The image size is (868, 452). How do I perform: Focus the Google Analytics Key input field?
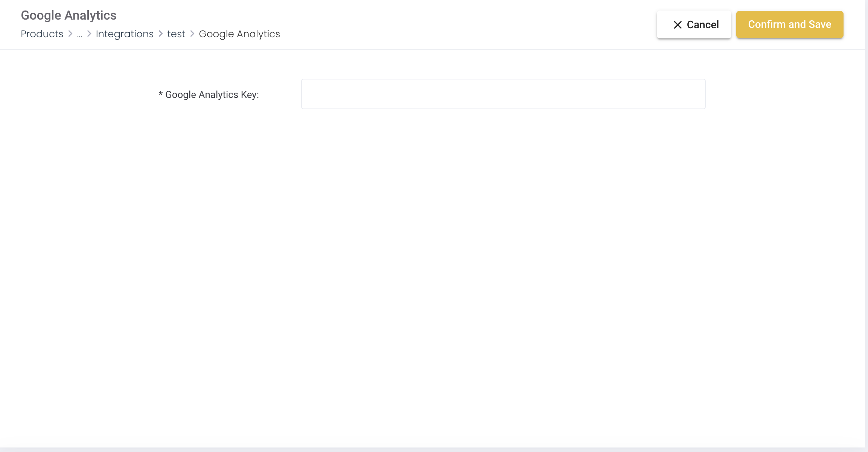coord(503,94)
